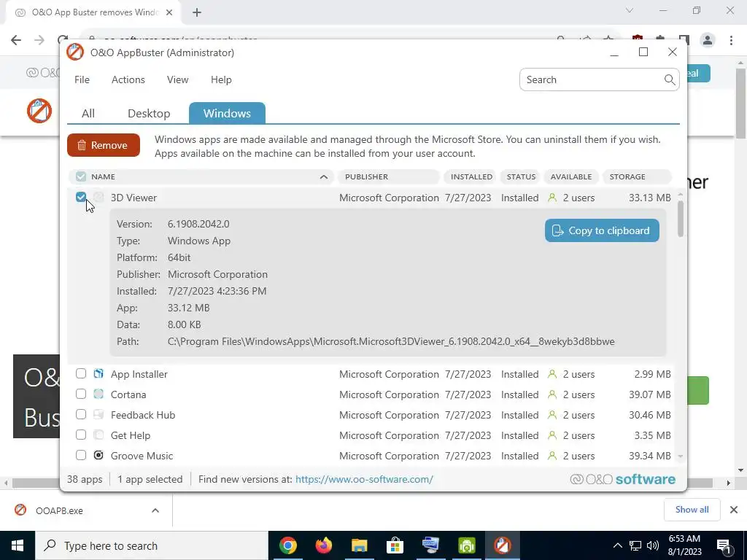
Task: Click the Cortana app icon
Action: [98, 394]
